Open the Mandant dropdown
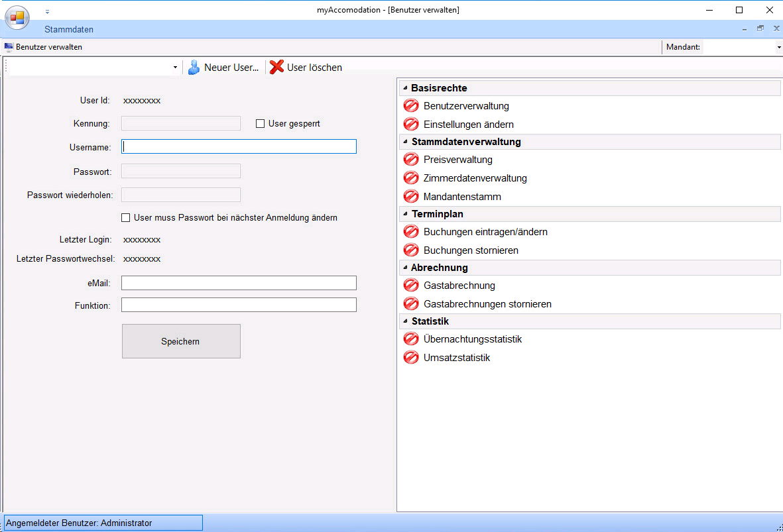The image size is (783, 532). tap(778, 48)
